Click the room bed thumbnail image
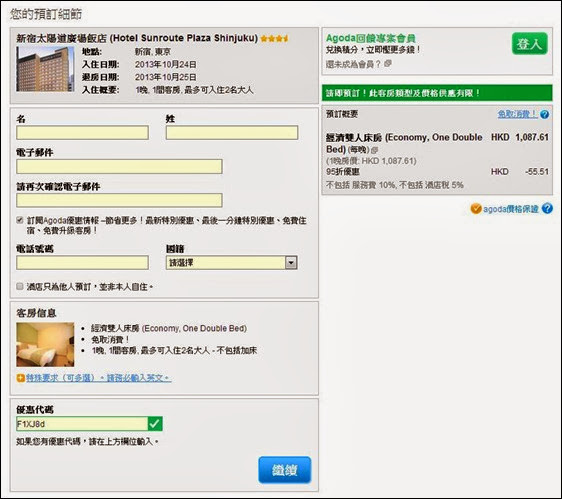The width and height of the screenshot is (562, 499). click(45, 344)
